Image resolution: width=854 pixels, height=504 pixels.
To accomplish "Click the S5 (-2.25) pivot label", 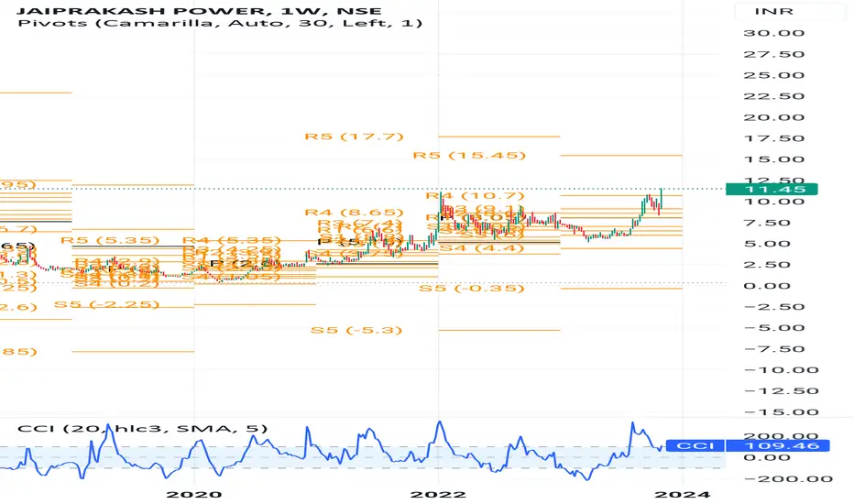I will click(106, 304).
